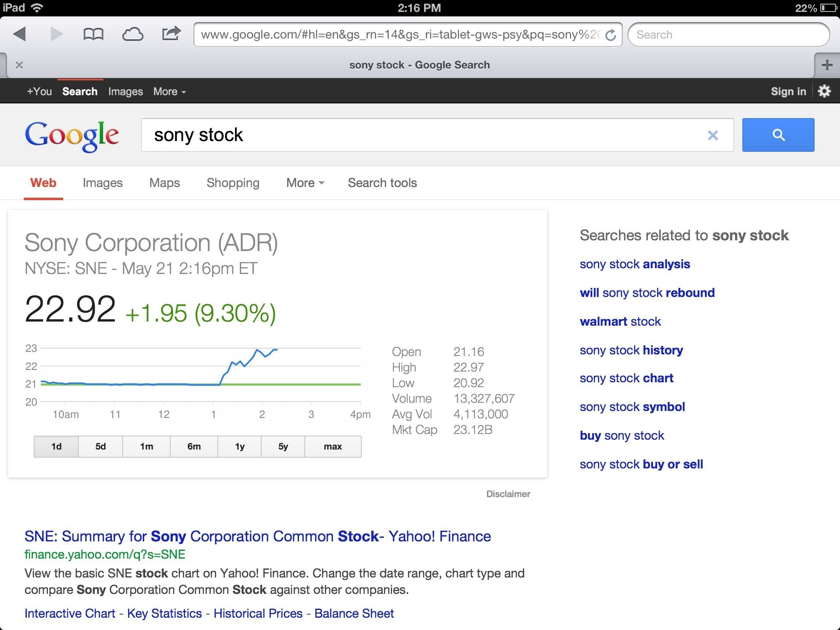Expand More next to Shopping

pos(305,183)
